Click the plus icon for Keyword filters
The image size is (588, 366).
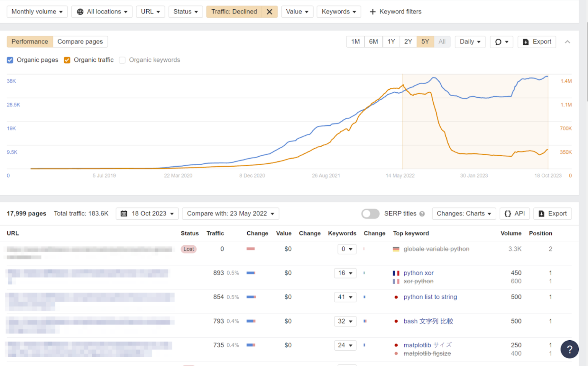coord(372,12)
